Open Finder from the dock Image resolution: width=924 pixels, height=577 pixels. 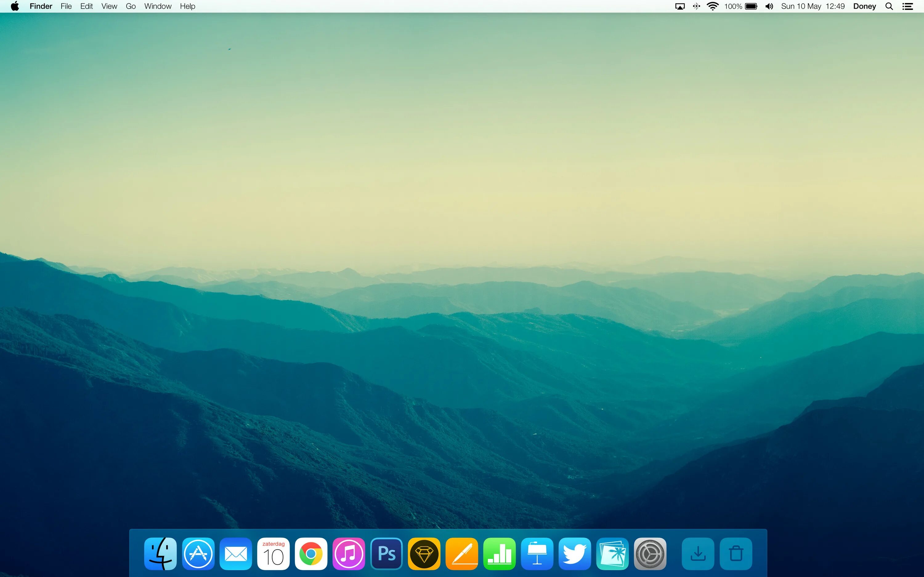pos(160,553)
